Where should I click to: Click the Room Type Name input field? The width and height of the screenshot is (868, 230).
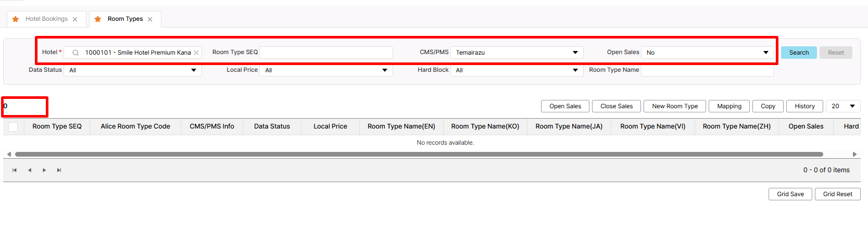coord(707,70)
